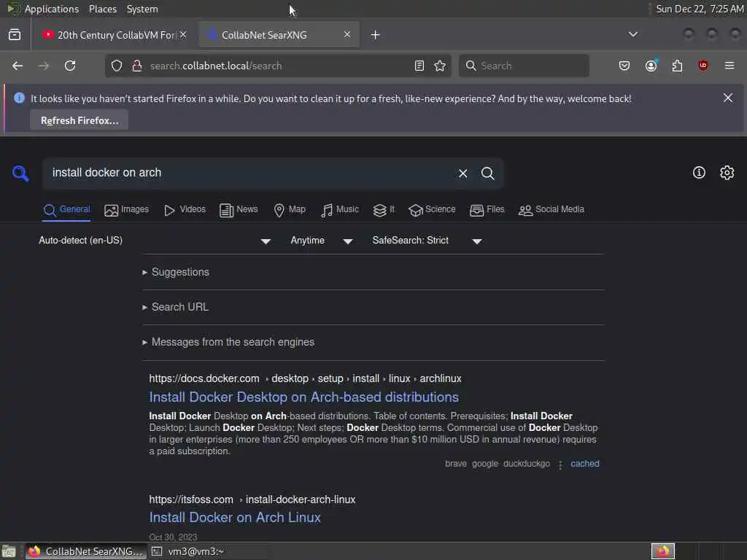The height and width of the screenshot is (560, 747).
Task: Open Firefox tracking protection shield
Action: coord(117,66)
